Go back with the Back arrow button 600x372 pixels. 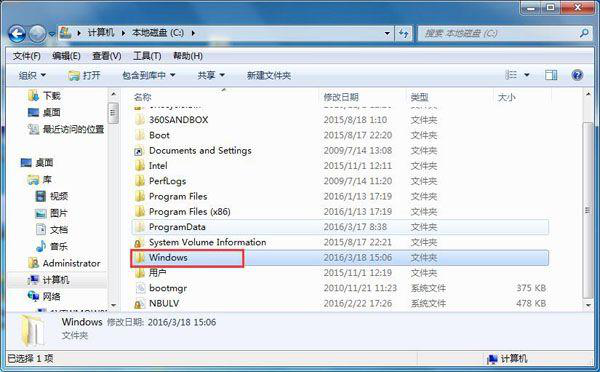tap(17, 34)
